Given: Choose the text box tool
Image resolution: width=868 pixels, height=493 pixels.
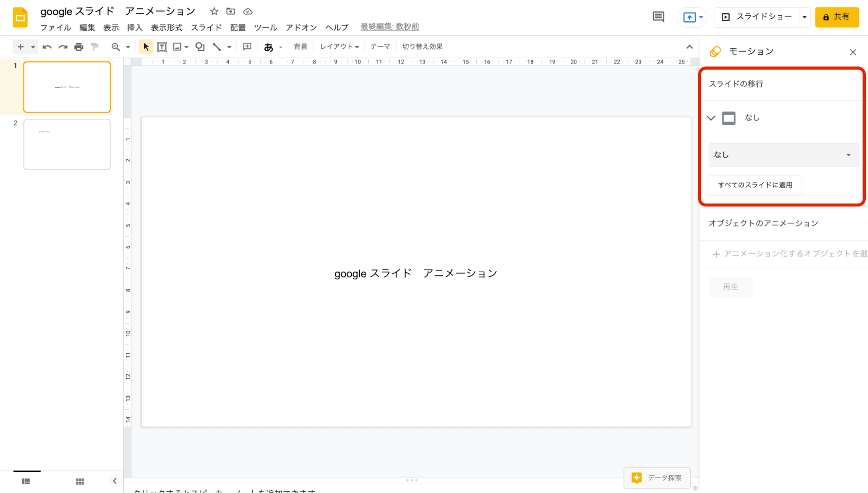Looking at the screenshot, I should pyautogui.click(x=162, y=46).
